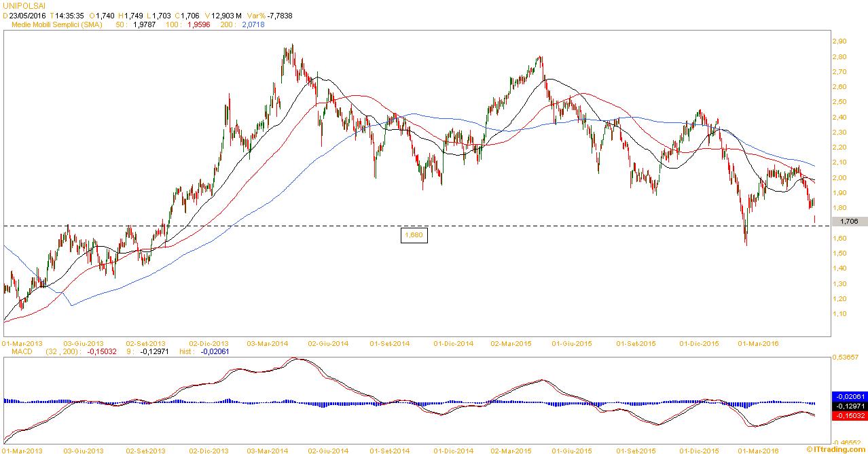The height and width of the screenshot is (454, 868).
Task: Click the 1,680 support level label box
Action: [x=414, y=234]
